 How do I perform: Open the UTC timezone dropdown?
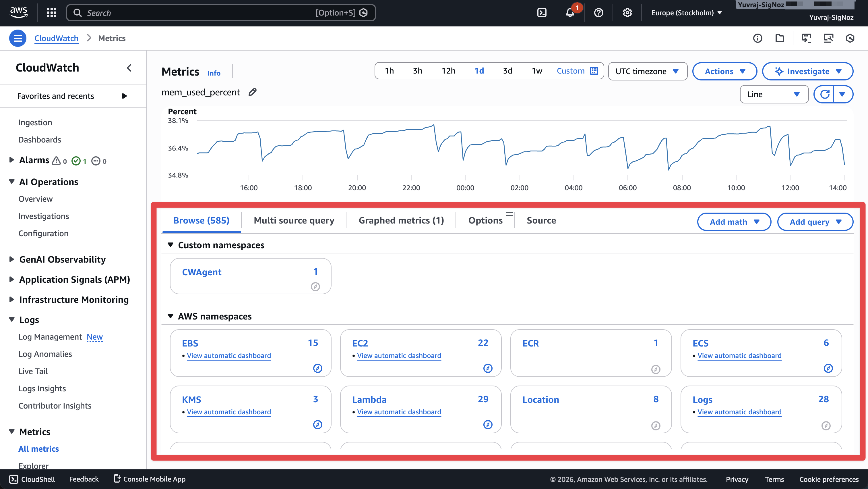pos(647,71)
